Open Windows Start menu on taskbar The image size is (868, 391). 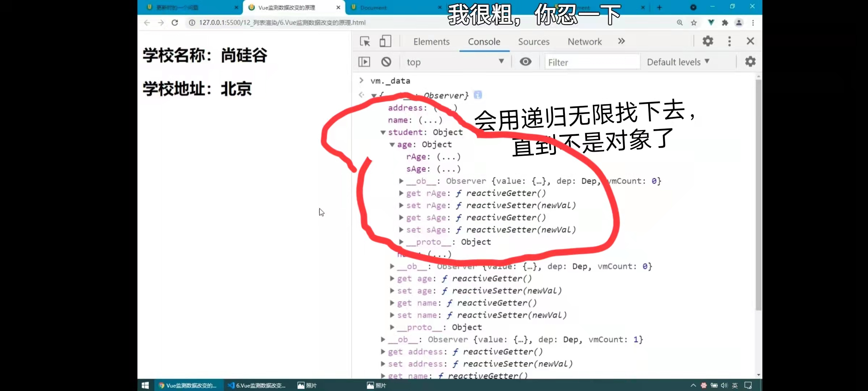pos(145,386)
